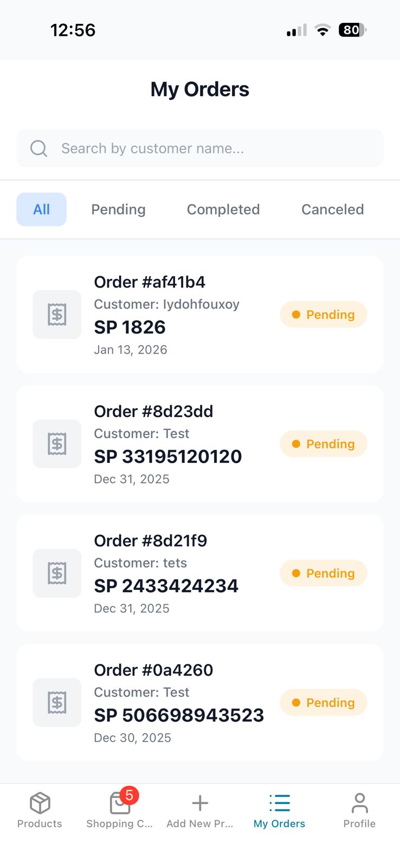This screenshot has width=400, height=868.
Task: Show the Completed orders tab
Action: [223, 209]
